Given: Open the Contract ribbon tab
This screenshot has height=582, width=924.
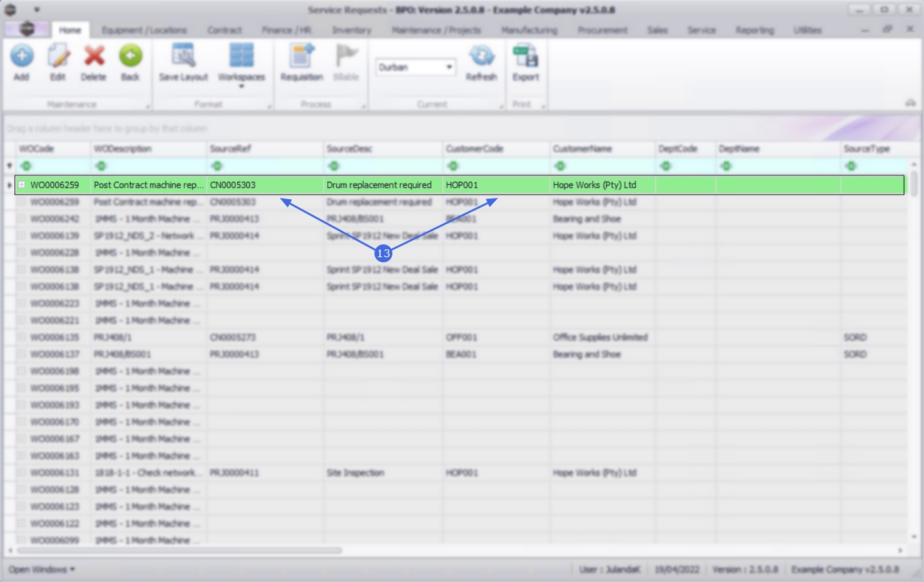Looking at the screenshot, I should pyautogui.click(x=225, y=30).
